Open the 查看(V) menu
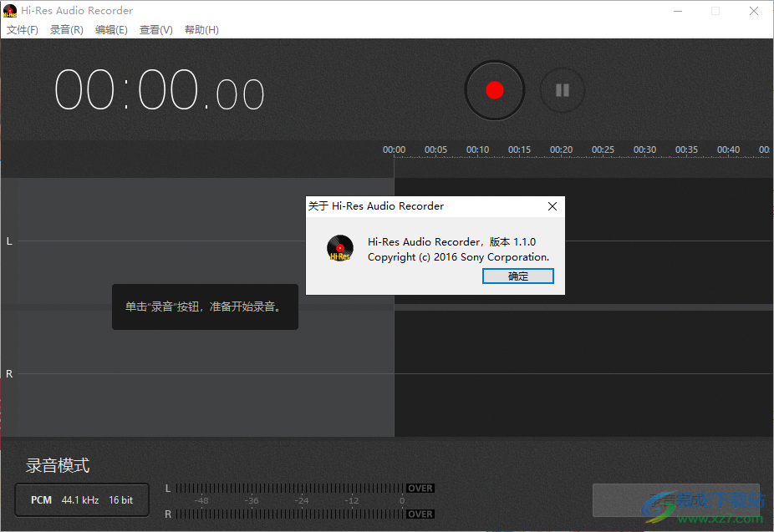The height and width of the screenshot is (532, 774). coord(155,29)
